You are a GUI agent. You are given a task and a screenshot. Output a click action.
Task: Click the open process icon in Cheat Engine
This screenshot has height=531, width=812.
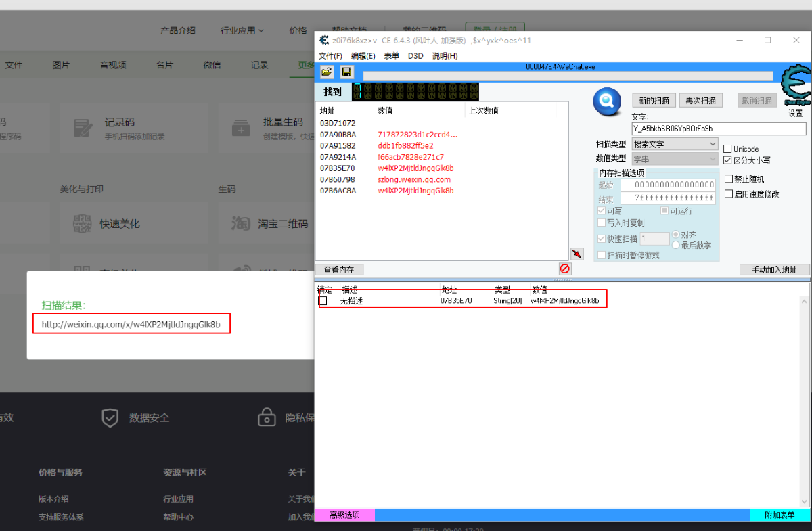click(x=327, y=71)
